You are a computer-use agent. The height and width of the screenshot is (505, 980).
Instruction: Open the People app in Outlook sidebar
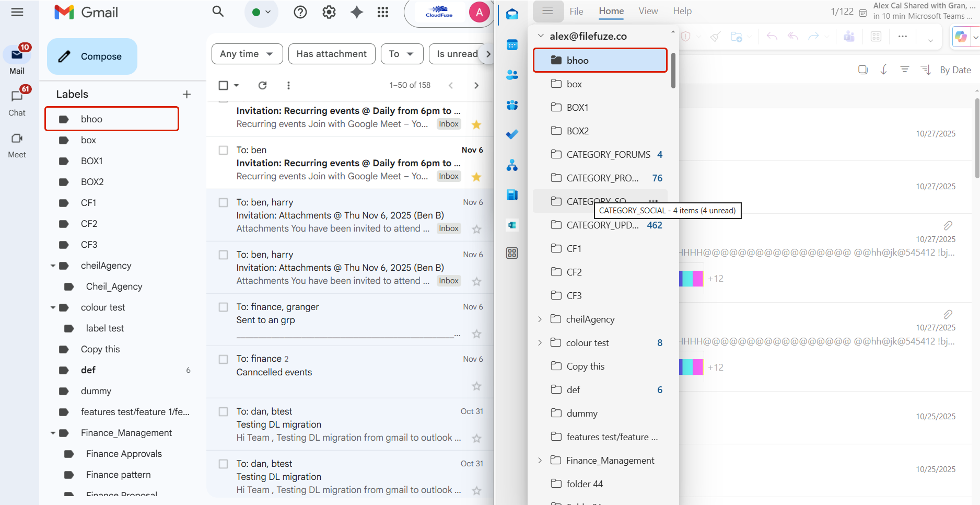pyautogui.click(x=512, y=75)
